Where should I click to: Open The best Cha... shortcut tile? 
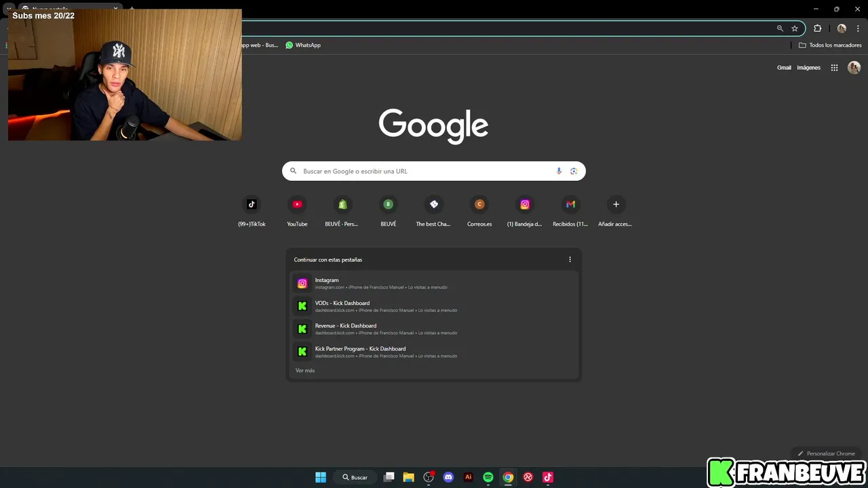[433, 211]
